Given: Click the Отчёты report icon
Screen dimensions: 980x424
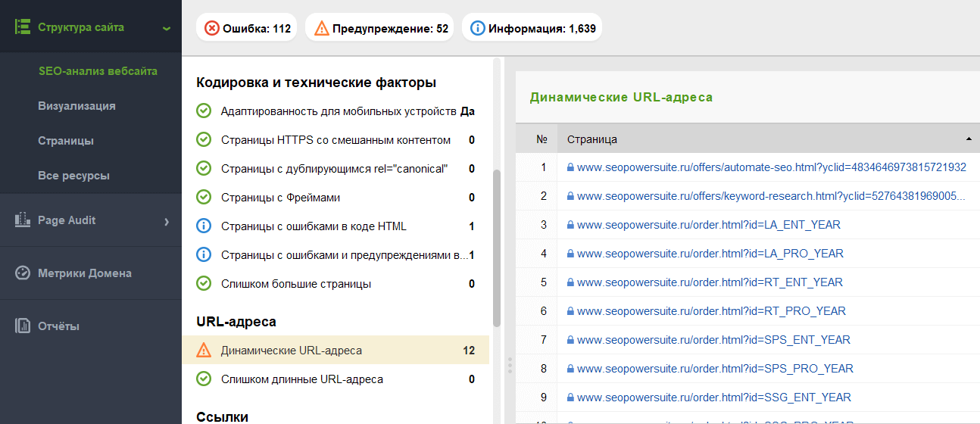Looking at the screenshot, I should pyautogui.click(x=23, y=326).
